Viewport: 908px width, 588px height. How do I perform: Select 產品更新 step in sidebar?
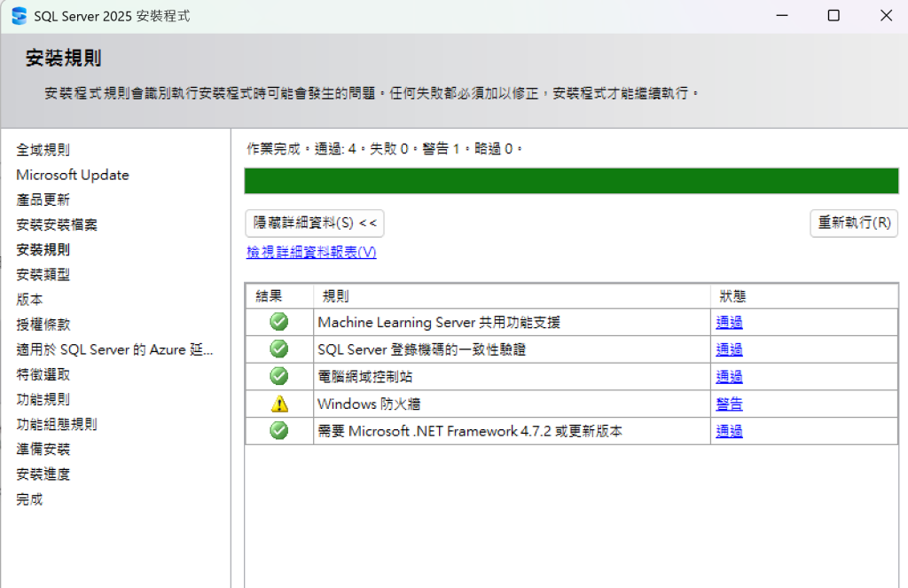coord(43,200)
